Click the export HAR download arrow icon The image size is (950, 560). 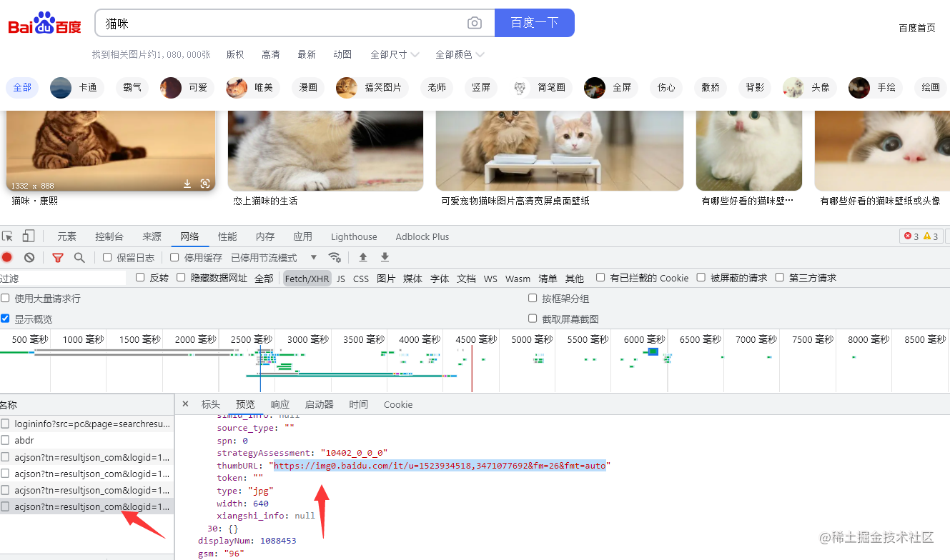(385, 257)
